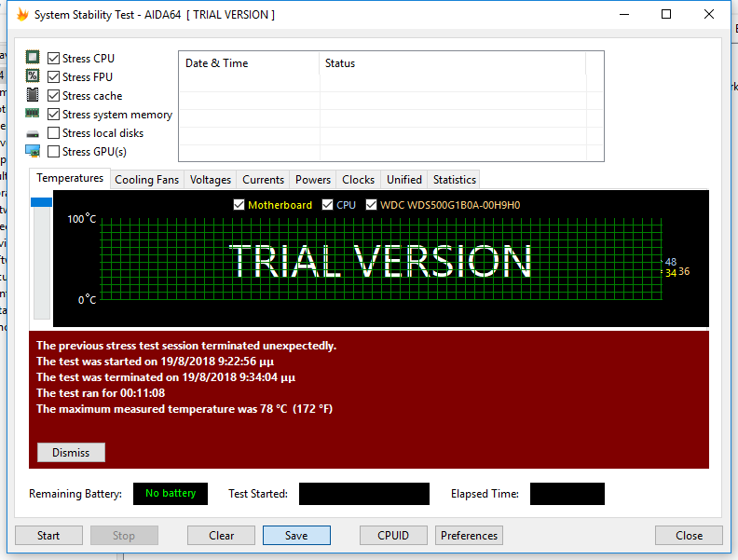This screenshot has width=738, height=560.
Task: Open the Currents tab
Action: click(x=263, y=180)
